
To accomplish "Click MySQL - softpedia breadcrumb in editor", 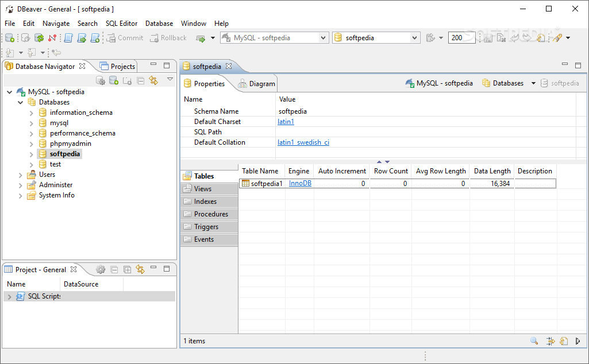I will click(439, 83).
